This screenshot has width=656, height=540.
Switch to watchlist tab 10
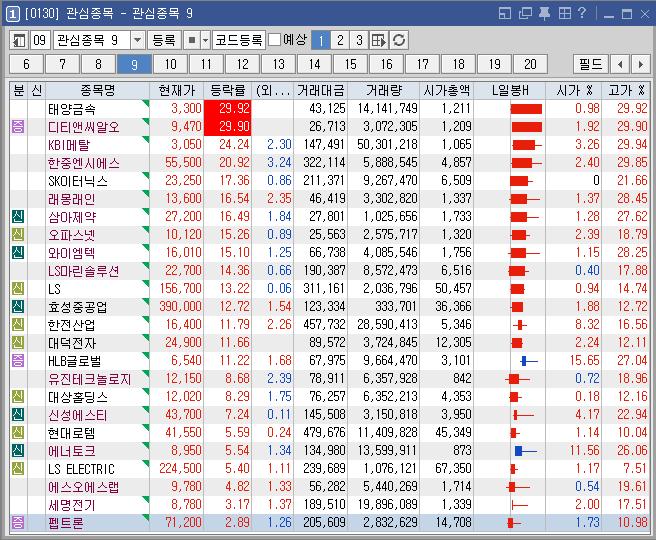[170, 64]
